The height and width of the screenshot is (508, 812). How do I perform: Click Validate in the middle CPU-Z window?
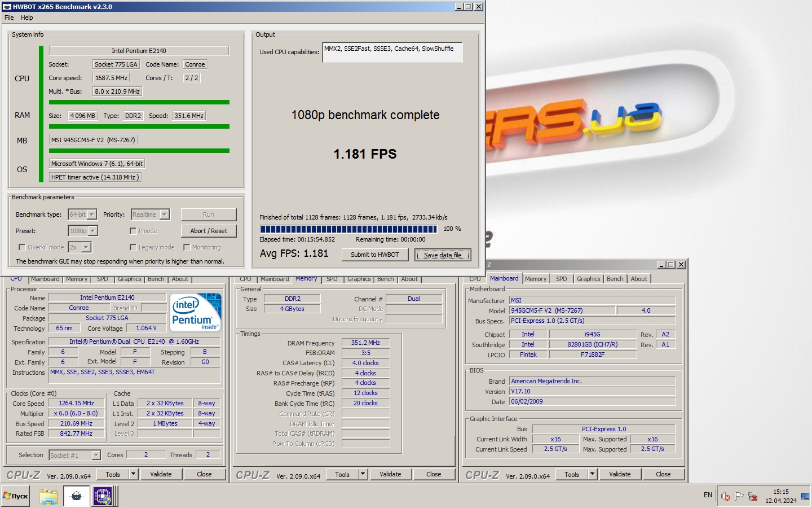click(x=390, y=474)
